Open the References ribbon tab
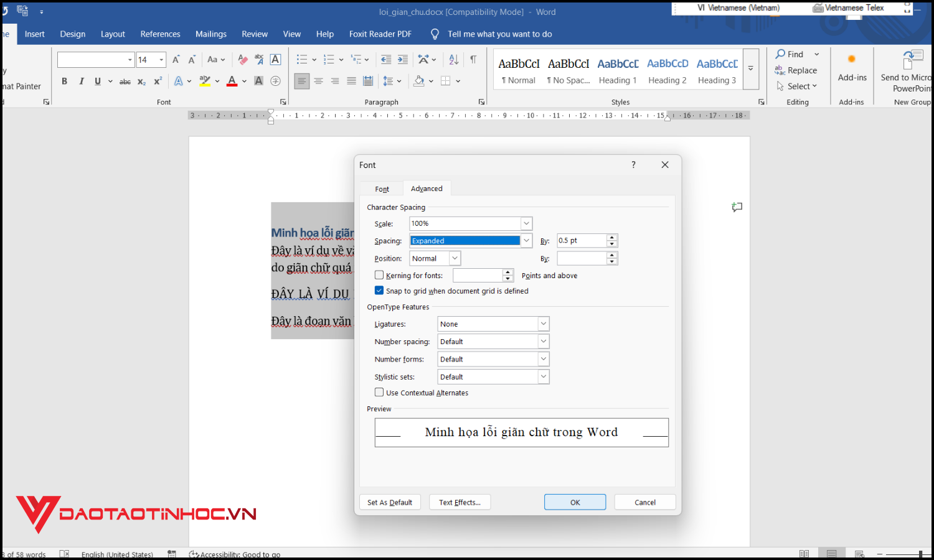 coord(160,34)
